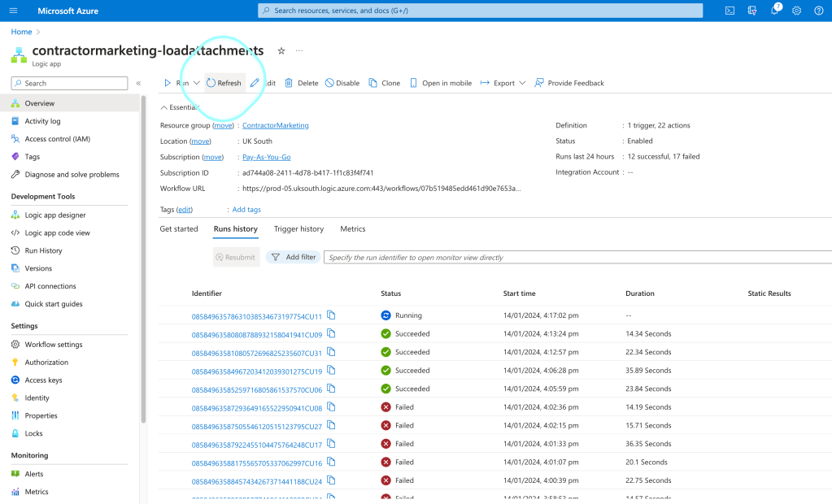
Task: Copy identifier of the Running run ending CU11
Action: (x=331, y=315)
